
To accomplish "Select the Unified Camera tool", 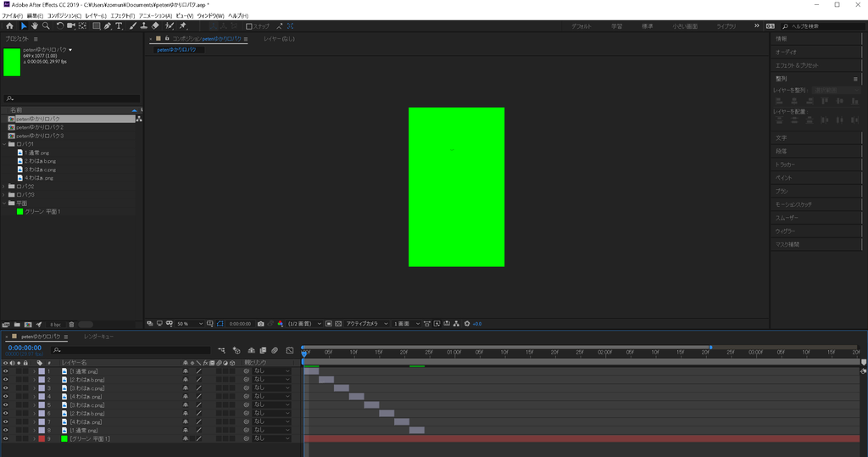I will 71,26.
